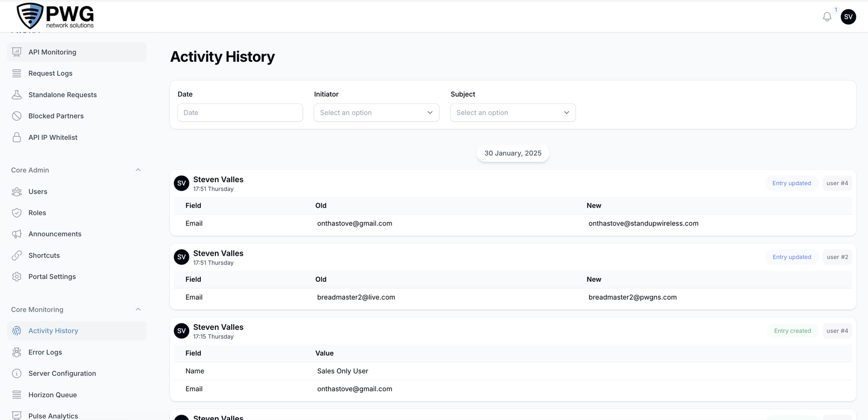Collapse the Core Admin section
The image size is (868, 420).
(x=138, y=170)
